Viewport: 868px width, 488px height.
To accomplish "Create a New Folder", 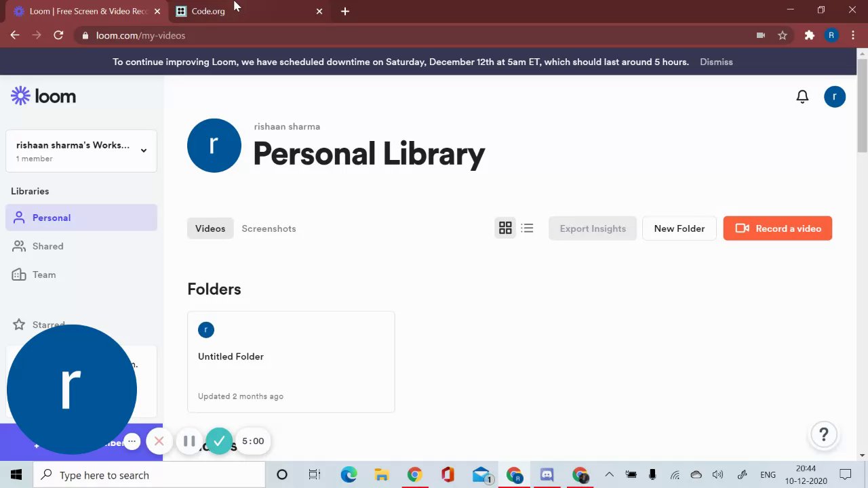I will [x=679, y=228].
